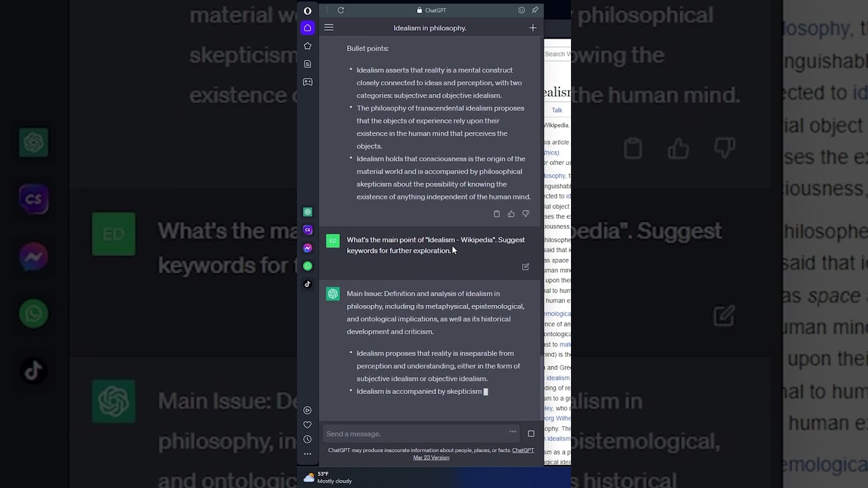Click the 'Bullet points:' text
The image size is (868, 488).
pos(368,49)
